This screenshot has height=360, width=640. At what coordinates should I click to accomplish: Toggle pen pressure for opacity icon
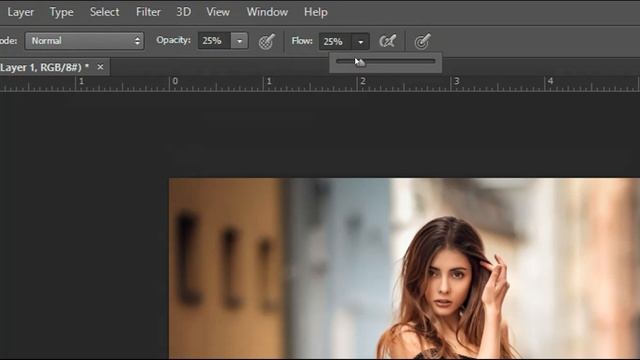[x=267, y=41]
